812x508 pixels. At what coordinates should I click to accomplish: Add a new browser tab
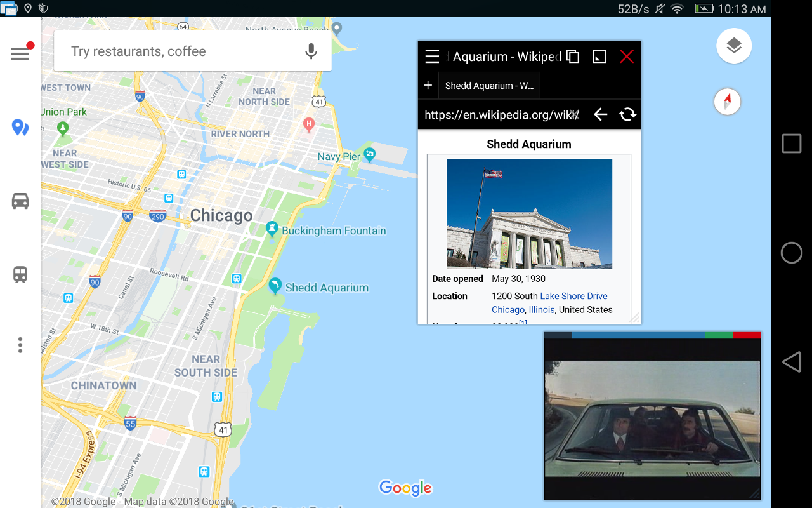point(428,85)
